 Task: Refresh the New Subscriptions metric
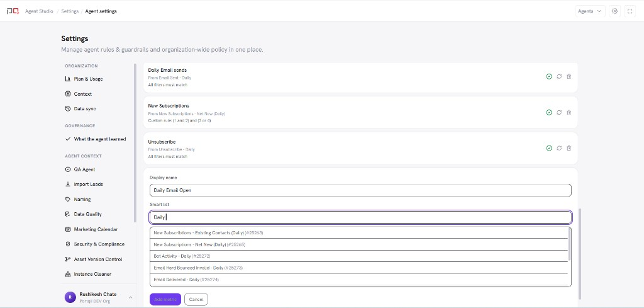[x=559, y=112]
